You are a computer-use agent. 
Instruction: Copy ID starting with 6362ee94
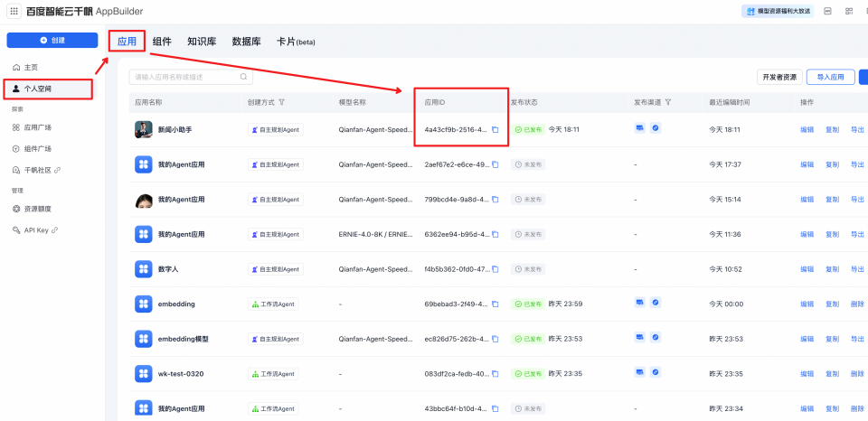pyautogui.click(x=495, y=235)
